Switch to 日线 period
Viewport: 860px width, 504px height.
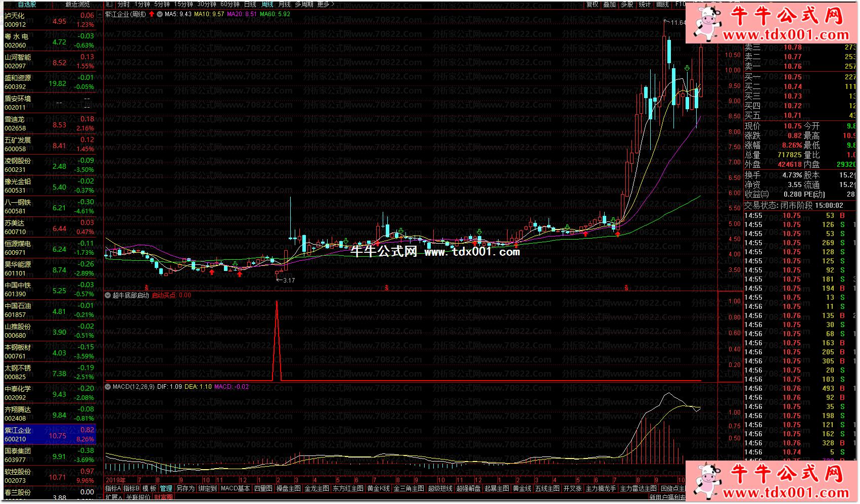tap(250, 5)
